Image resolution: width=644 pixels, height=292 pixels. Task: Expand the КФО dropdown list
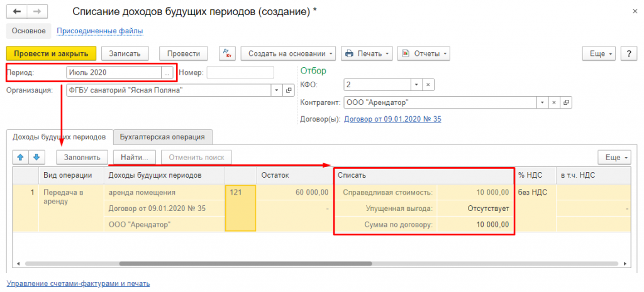click(x=416, y=84)
